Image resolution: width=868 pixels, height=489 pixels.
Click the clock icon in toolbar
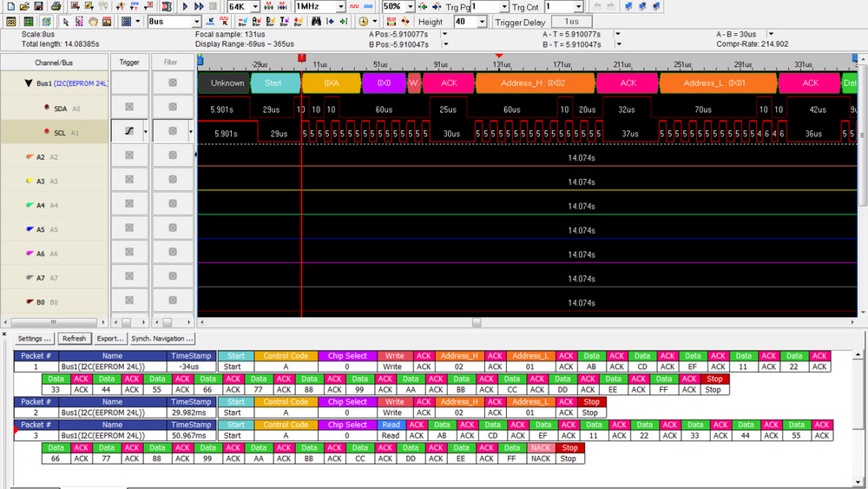tap(363, 22)
